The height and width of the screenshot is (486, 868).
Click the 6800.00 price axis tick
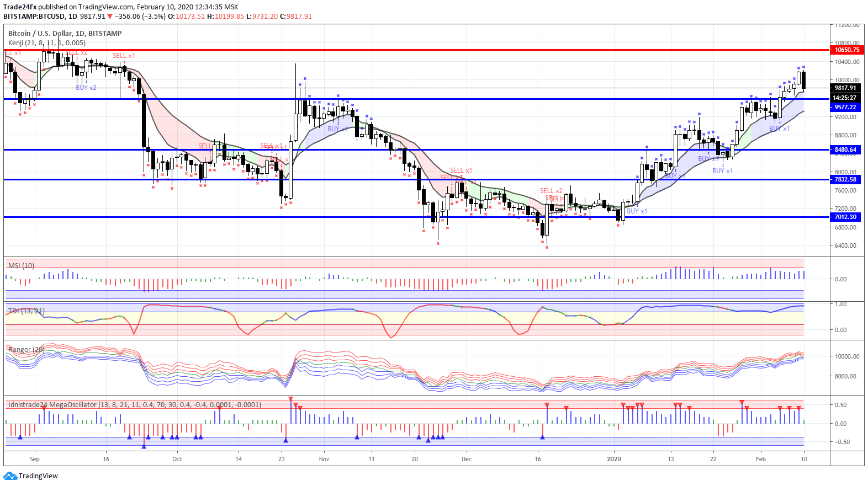(845, 227)
